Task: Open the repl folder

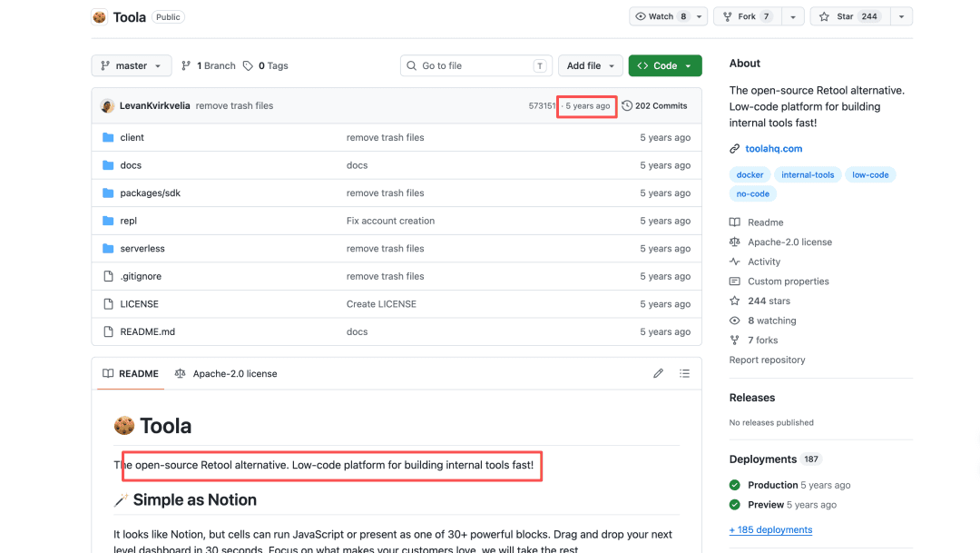Action: (x=128, y=221)
